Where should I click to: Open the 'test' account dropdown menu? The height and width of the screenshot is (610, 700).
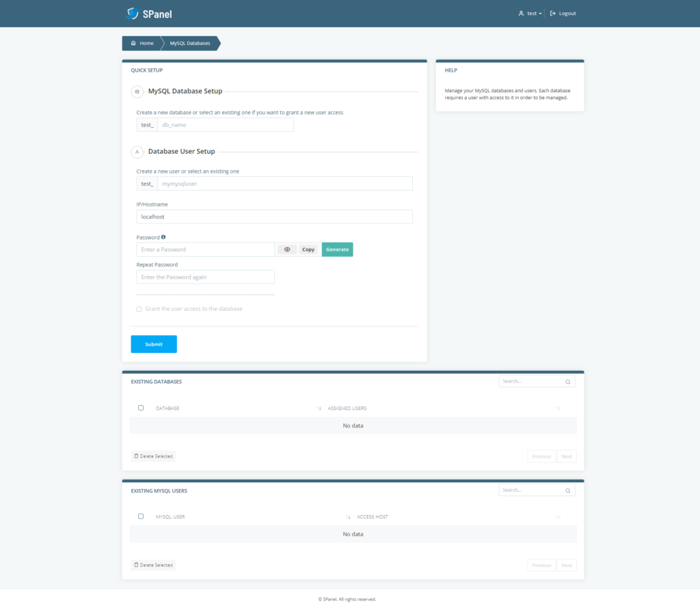click(531, 12)
